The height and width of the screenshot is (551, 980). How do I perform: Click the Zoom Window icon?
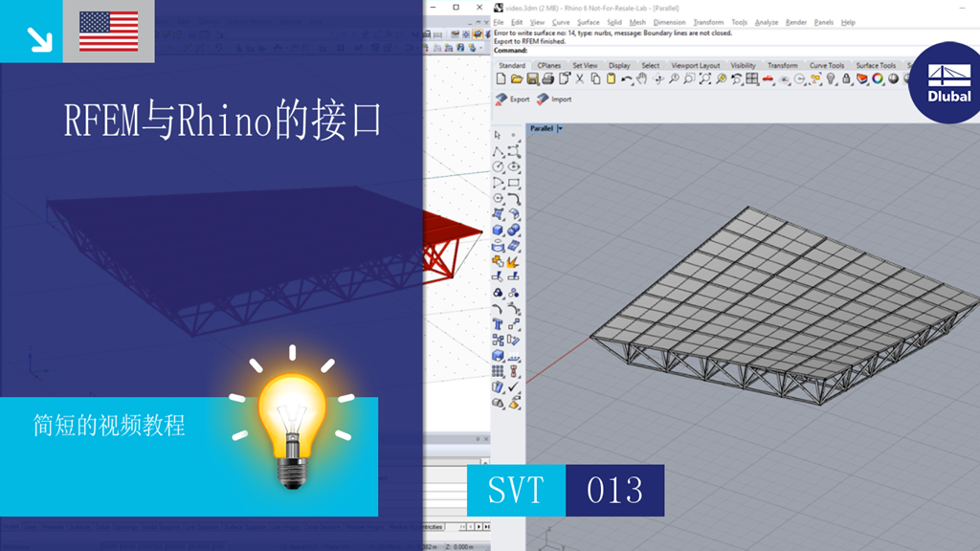689,79
